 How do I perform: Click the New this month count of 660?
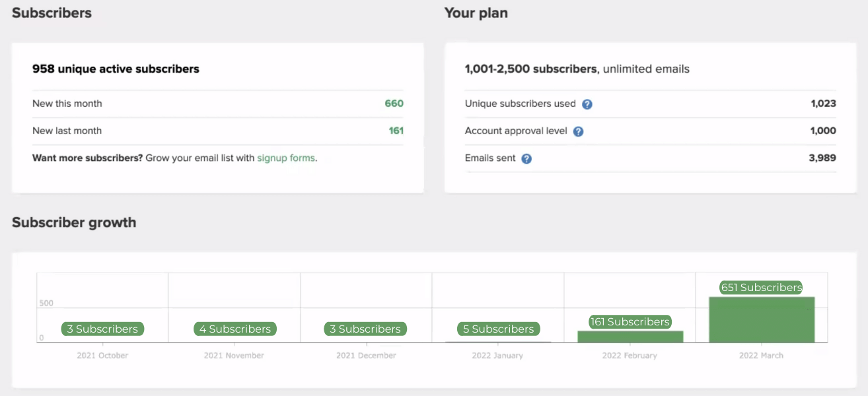coord(394,104)
